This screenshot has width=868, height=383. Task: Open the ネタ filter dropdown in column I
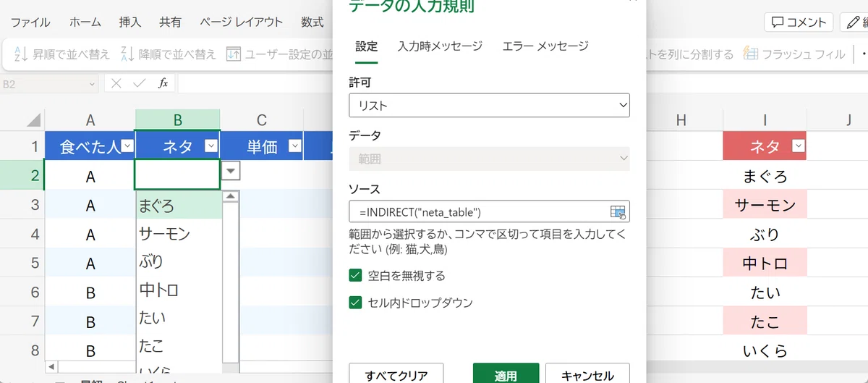[798, 146]
